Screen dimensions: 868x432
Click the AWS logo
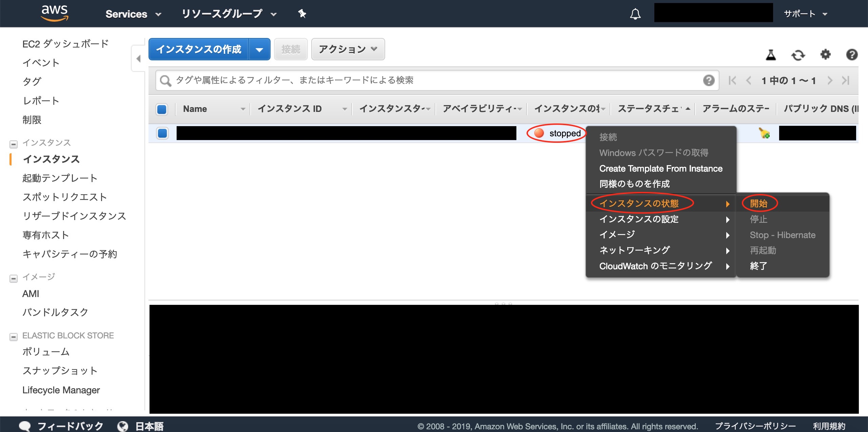pyautogui.click(x=55, y=14)
